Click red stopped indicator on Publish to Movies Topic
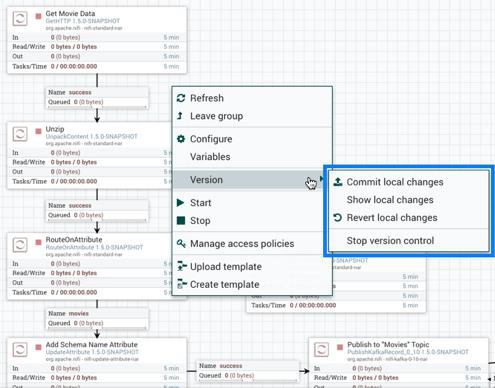This screenshot has height=388, width=495. (340, 347)
